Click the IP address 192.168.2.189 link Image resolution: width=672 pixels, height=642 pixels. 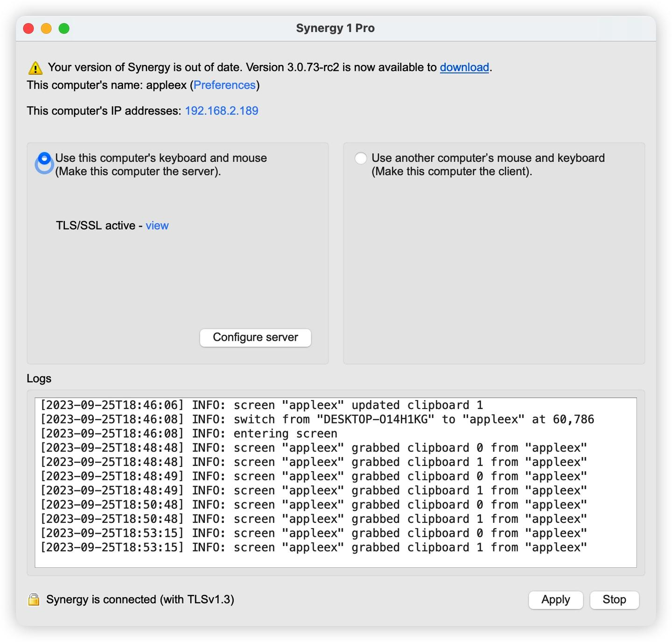(x=222, y=111)
